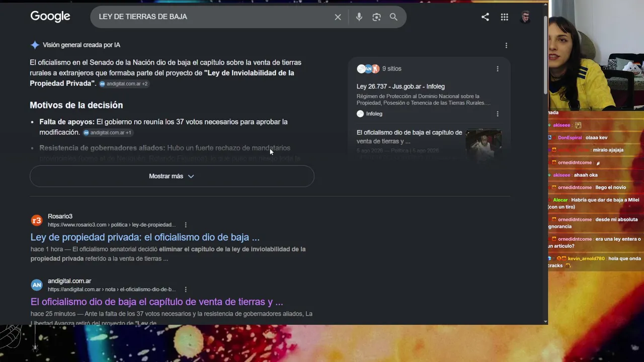The image size is (644, 362).
Task: Click DonEspiral's username in chat
Action: (570, 138)
